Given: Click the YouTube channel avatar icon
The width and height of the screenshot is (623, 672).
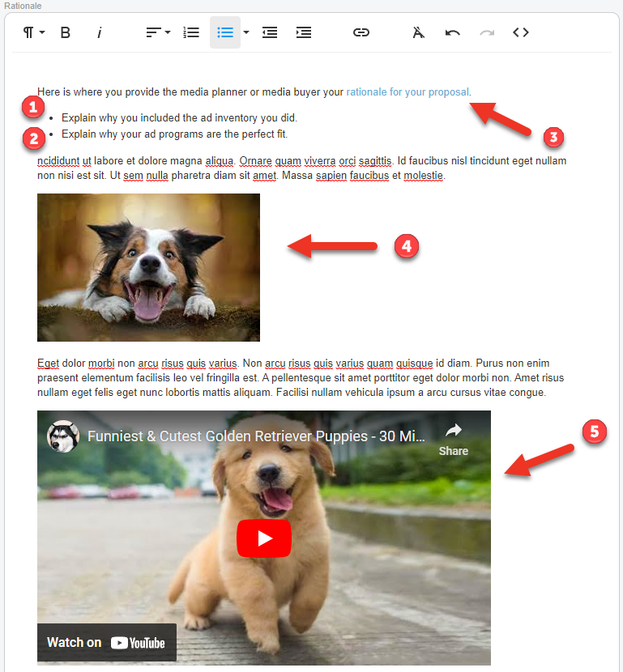Looking at the screenshot, I should [62, 436].
